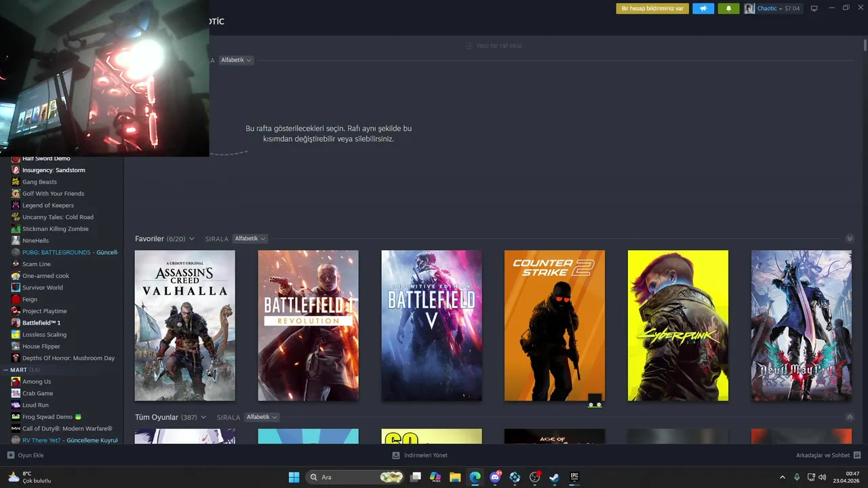Open File Explorer from taskbar
This screenshot has height=488, width=868.
point(455,477)
